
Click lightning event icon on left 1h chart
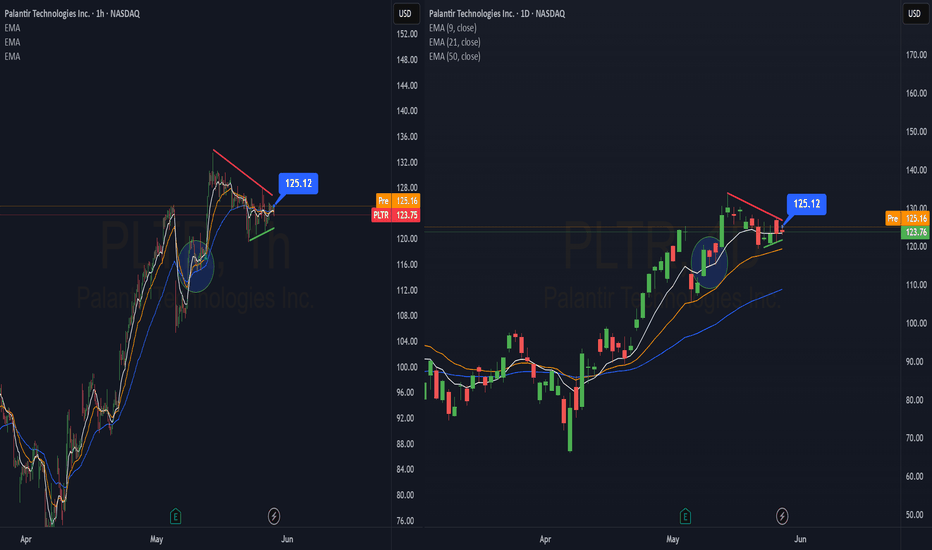(x=274, y=516)
